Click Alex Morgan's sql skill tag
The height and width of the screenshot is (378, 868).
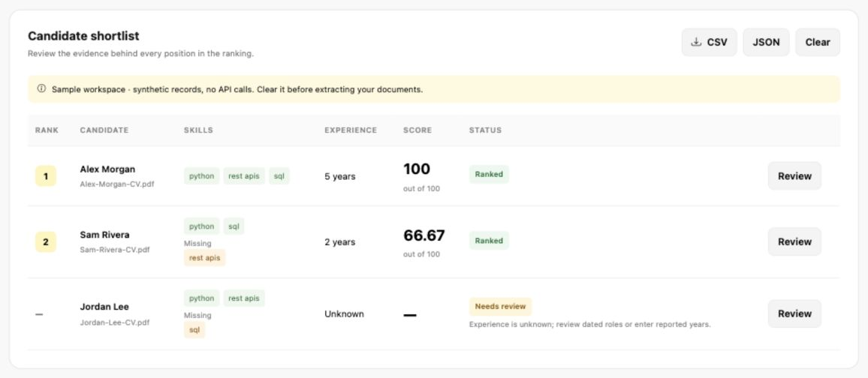[279, 176]
